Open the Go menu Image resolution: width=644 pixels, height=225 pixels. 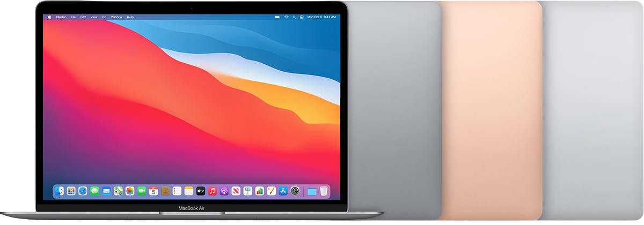click(x=104, y=17)
